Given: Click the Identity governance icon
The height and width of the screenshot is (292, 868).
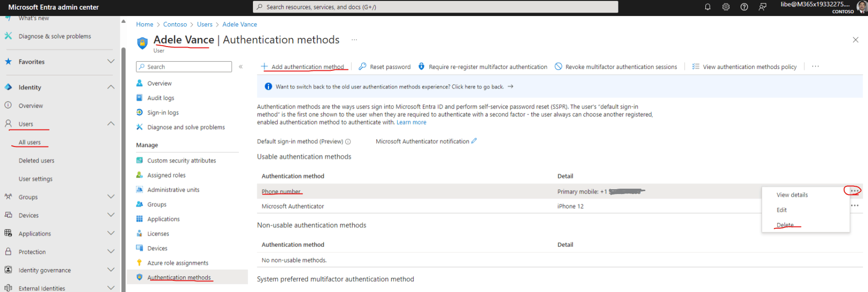Looking at the screenshot, I should [x=8, y=270].
